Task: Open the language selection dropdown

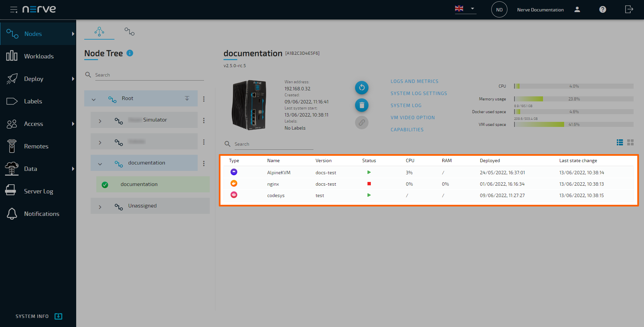Action: click(x=473, y=9)
